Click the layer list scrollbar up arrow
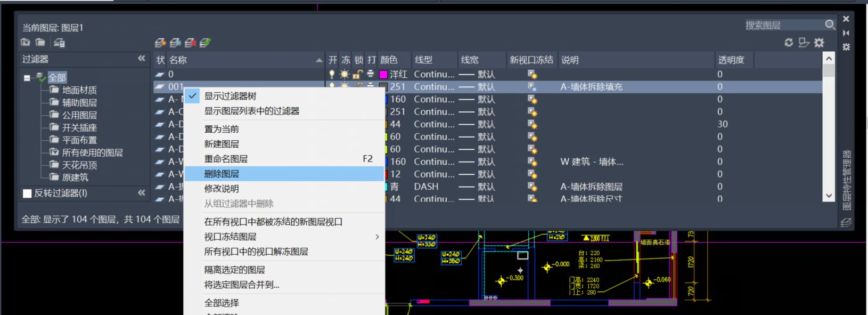This screenshot has width=868, height=315. (829, 59)
